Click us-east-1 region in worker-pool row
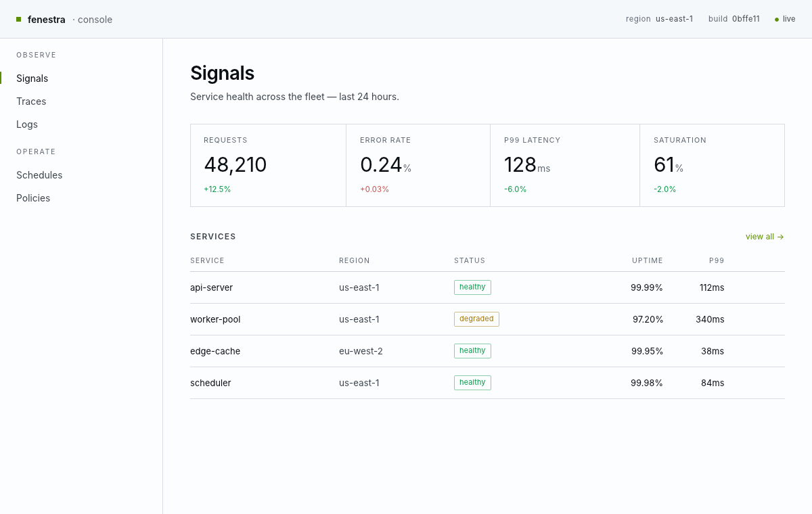 pos(359,319)
